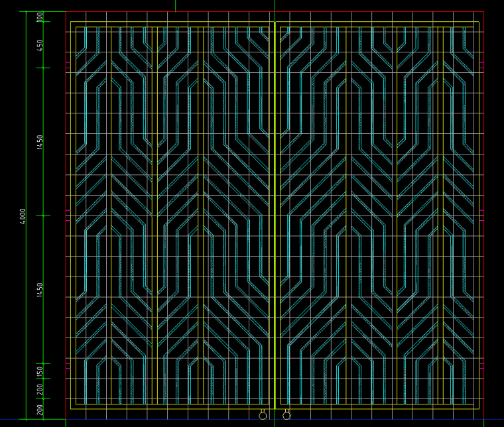Select the left gate wheel circle
The height and width of the screenshot is (427, 504).
tap(263, 416)
